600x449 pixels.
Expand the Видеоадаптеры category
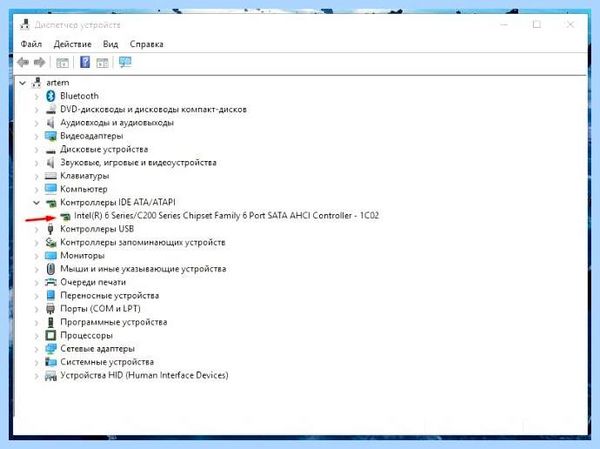pos(37,136)
